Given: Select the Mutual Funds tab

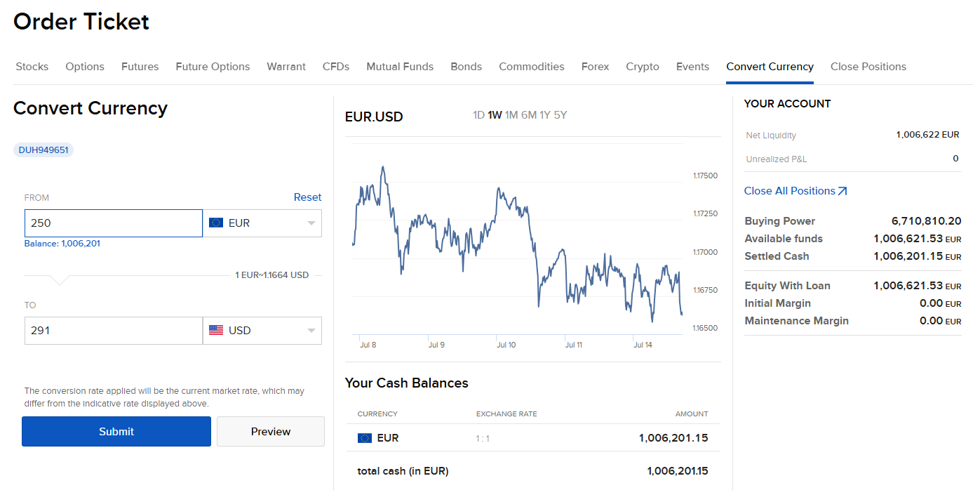Looking at the screenshot, I should click(x=400, y=66).
